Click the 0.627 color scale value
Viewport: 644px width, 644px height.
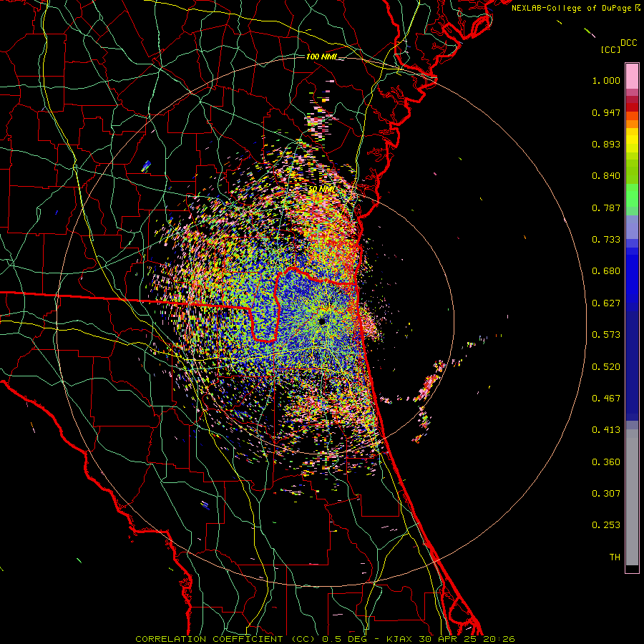pyautogui.click(x=606, y=303)
